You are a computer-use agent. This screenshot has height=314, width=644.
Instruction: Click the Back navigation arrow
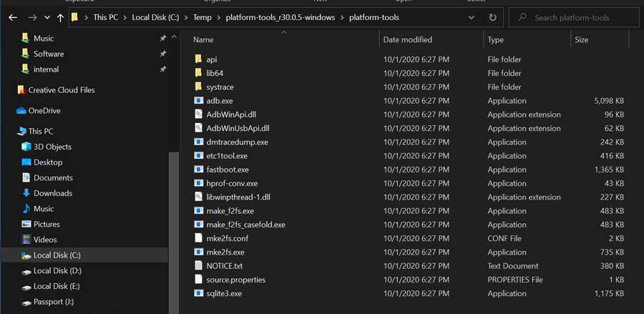(13, 18)
